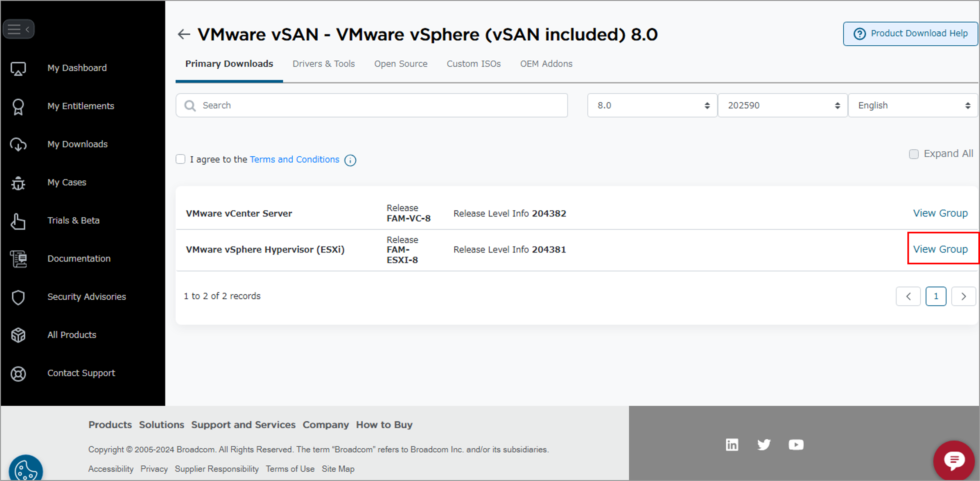Switch to Custom ISOs tab
The width and height of the screenshot is (980, 481).
click(x=474, y=64)
